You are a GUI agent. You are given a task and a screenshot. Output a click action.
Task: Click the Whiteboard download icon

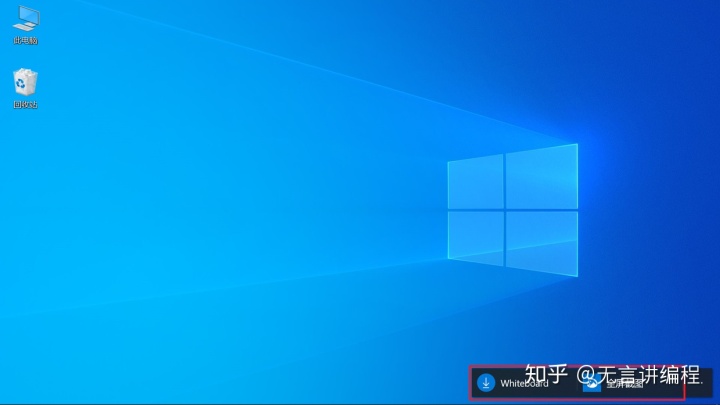486,382
